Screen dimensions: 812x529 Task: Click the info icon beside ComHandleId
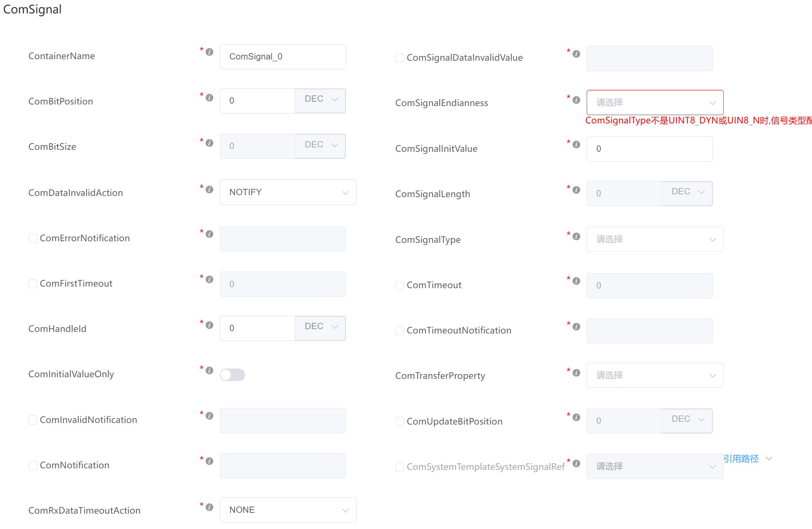[x=209, y=324]
